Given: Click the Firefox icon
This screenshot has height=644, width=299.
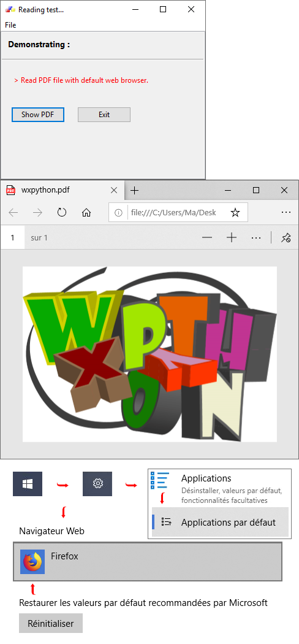Looking at the screenshot, I should pyautogui.click(x=32, y=561).
